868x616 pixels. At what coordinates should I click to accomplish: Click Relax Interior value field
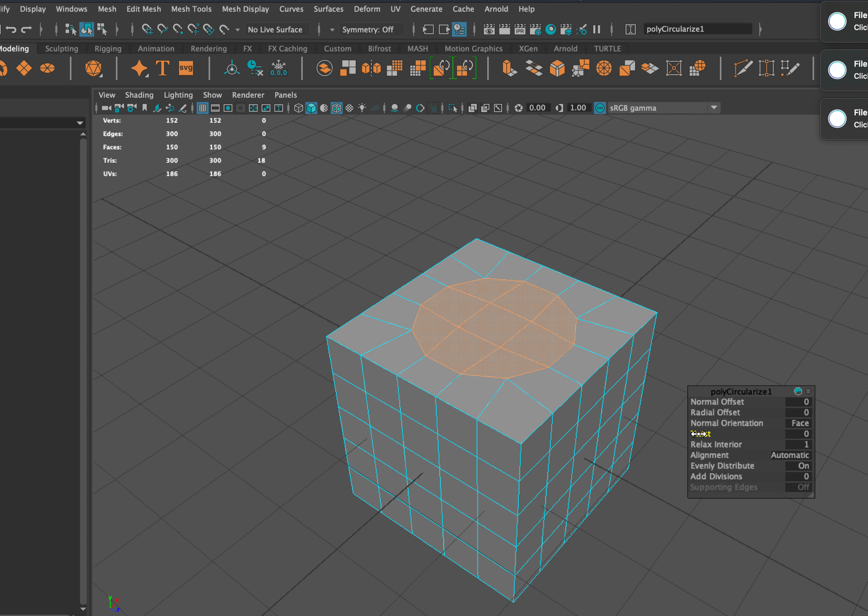[x=798, y=444]
